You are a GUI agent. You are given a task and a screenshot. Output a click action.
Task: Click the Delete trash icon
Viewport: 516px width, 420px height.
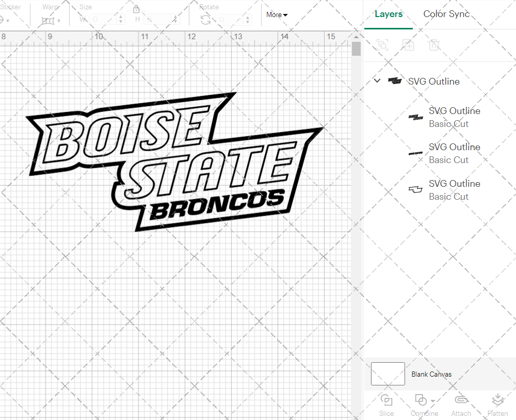434,45
